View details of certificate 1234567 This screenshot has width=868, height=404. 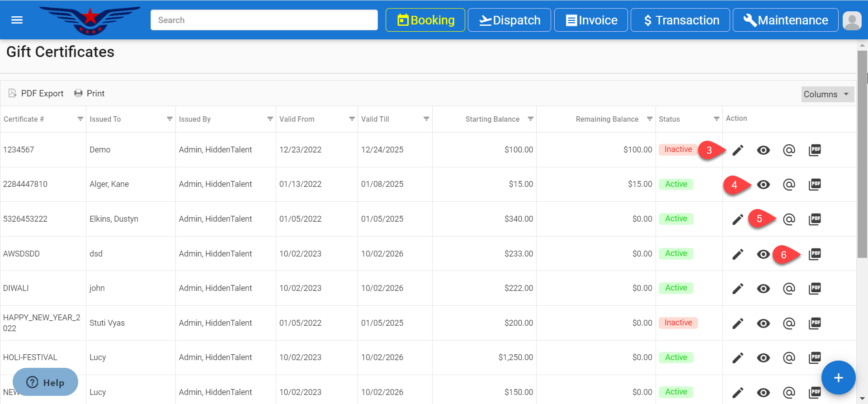tap(763, 150)
